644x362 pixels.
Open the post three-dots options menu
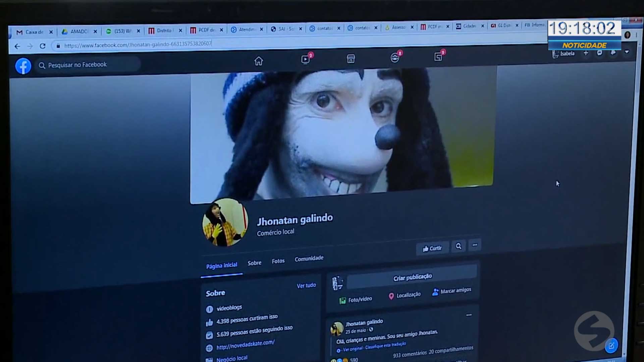tap(469, 315)
